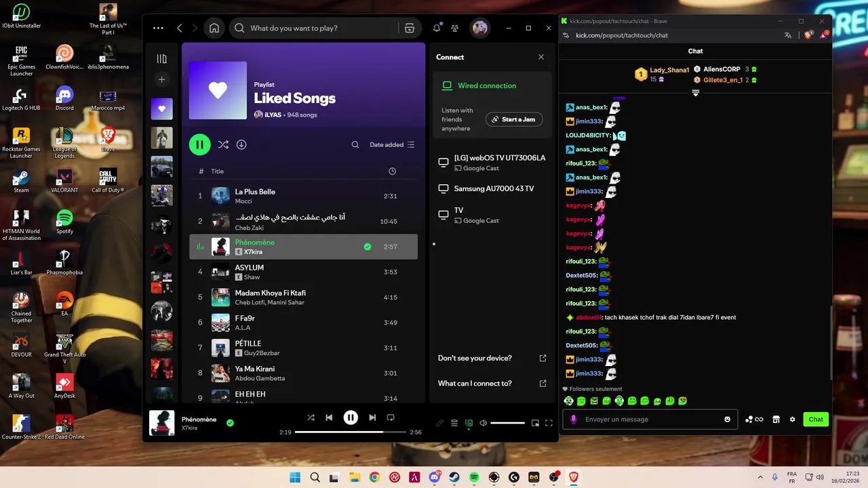Viewport: 868px width, 488px height.
Task: Open Spotify's three-dot main menu
Action: tap(158, 28)
